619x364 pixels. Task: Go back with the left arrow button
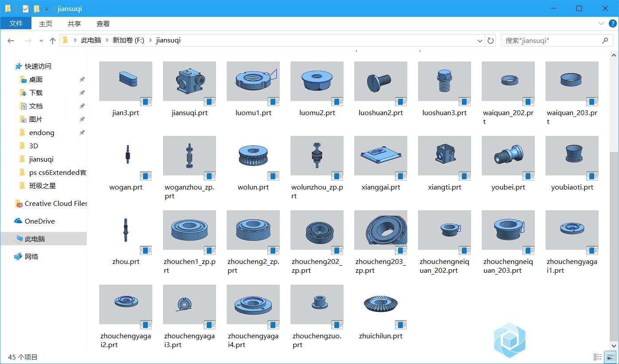coord(11,41)
